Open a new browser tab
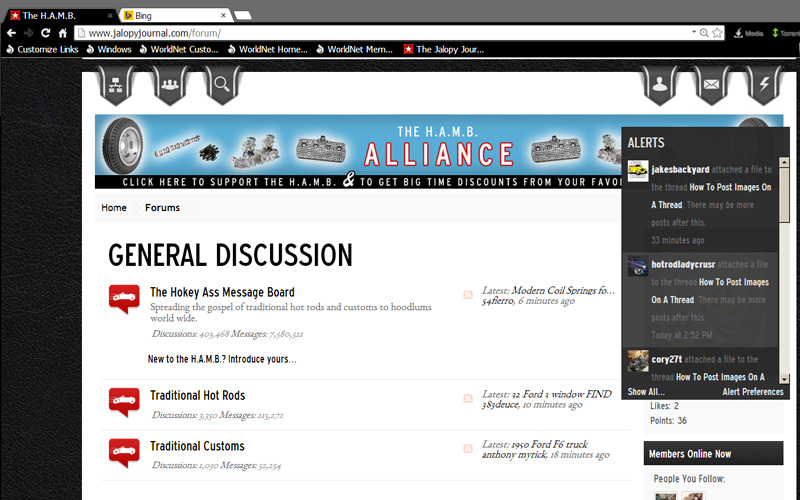 tap(243, 15)
